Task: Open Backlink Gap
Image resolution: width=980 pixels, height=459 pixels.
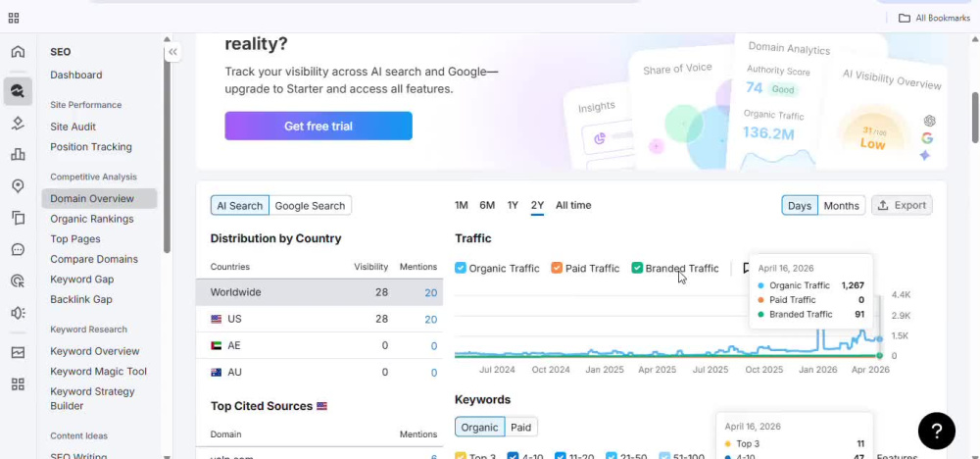Action: coord(81,299)
